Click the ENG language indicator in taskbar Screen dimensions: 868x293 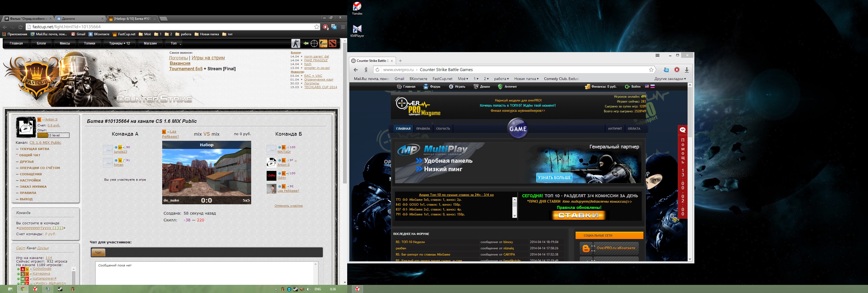[317, 289]
